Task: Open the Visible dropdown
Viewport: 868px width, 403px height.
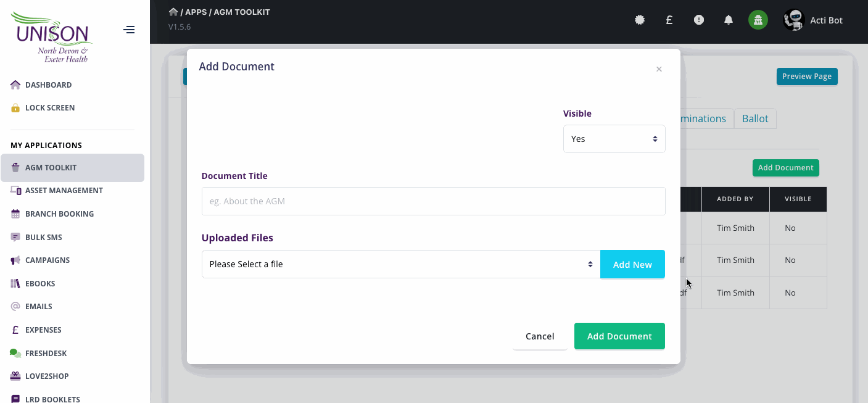Action: (x=614, y=139)
